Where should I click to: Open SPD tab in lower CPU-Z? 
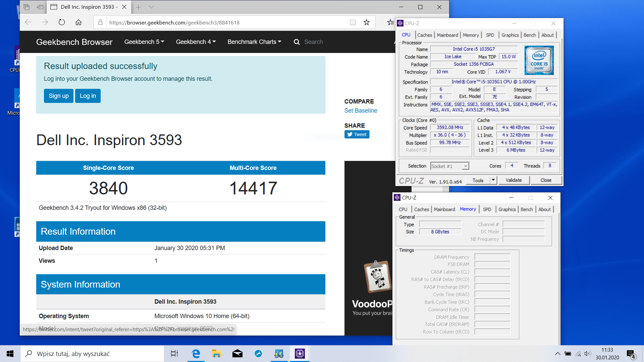tap(487, 209)
